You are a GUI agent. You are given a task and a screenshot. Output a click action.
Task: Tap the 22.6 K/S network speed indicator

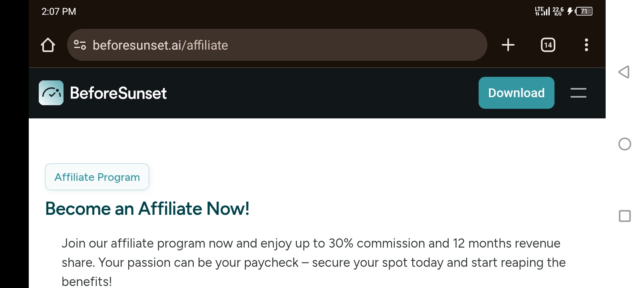click(x=558, y=11)
